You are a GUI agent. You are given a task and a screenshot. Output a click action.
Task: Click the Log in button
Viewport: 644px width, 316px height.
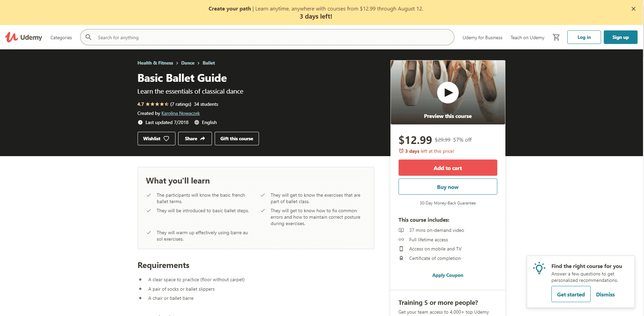(x=584, y=37)
